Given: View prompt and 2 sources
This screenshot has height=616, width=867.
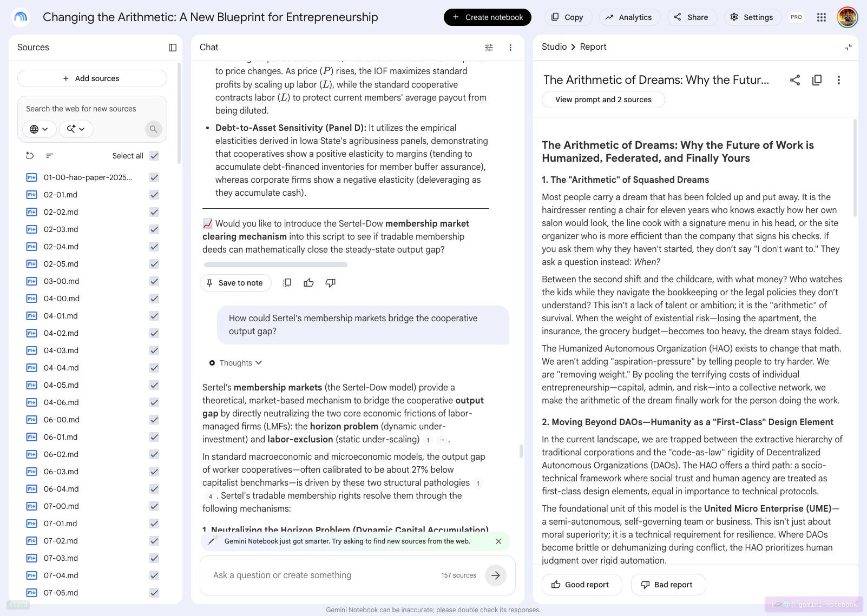Looking at the screenshot, I should (603, 100).
